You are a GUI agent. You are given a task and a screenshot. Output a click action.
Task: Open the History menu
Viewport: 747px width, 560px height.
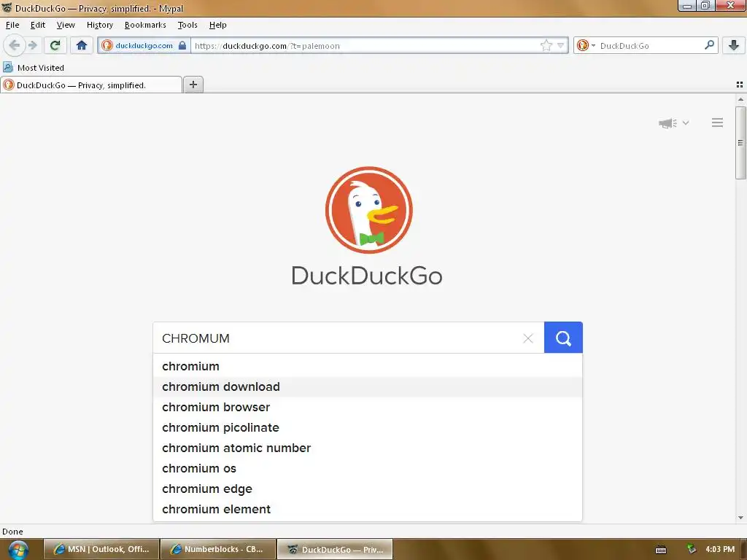(99, 25)
